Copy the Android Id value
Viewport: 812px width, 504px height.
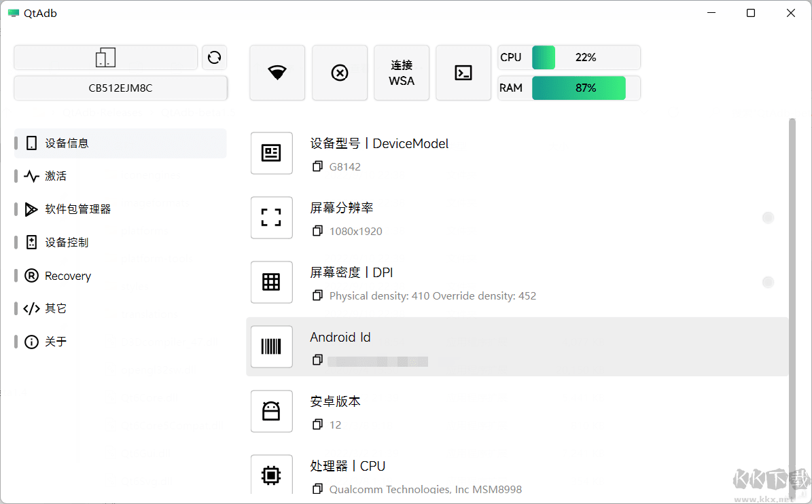pyautogui.click(x=317, y=359)
